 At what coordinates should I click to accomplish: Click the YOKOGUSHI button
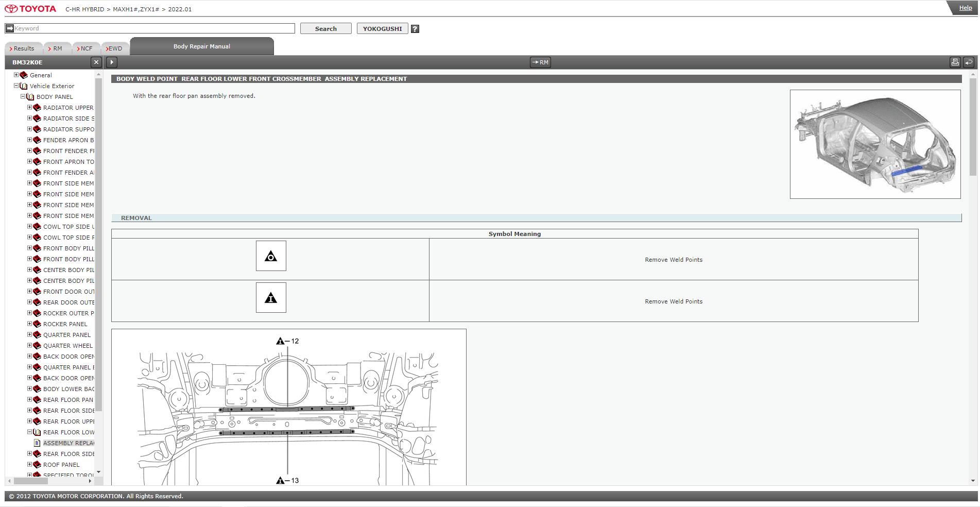coord(383,29)
